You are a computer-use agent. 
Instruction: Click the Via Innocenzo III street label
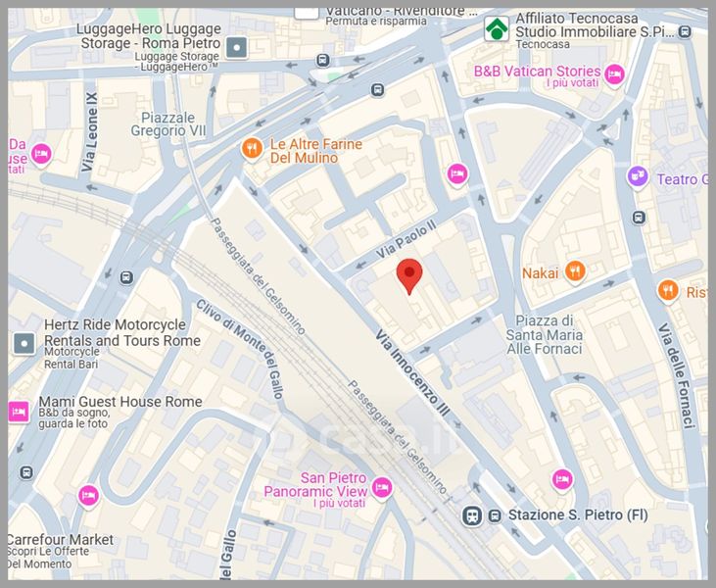[412, 373]
